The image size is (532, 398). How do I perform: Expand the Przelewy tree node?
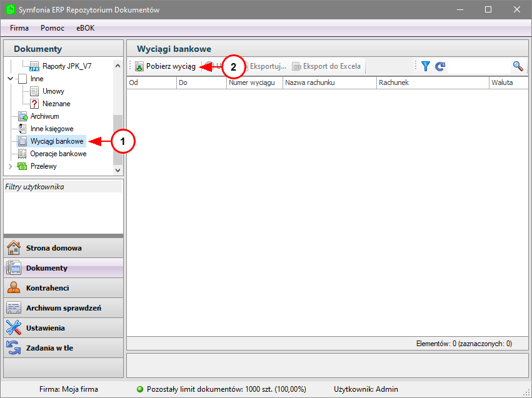coord(10,166)
